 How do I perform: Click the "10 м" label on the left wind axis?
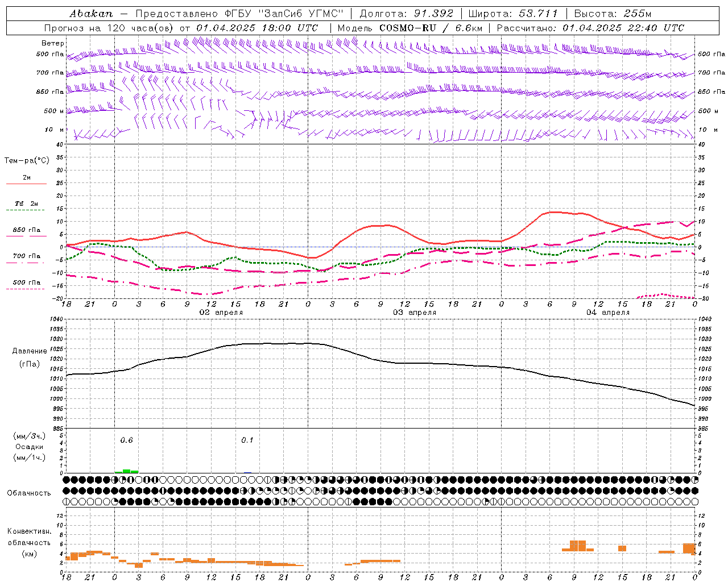(55, 130)
